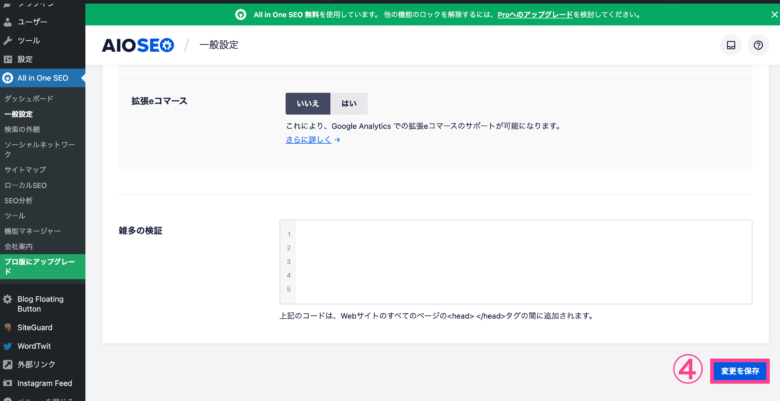
Task: Click the 外部リンク sidebar icon
Action: (x=7, y=365)
